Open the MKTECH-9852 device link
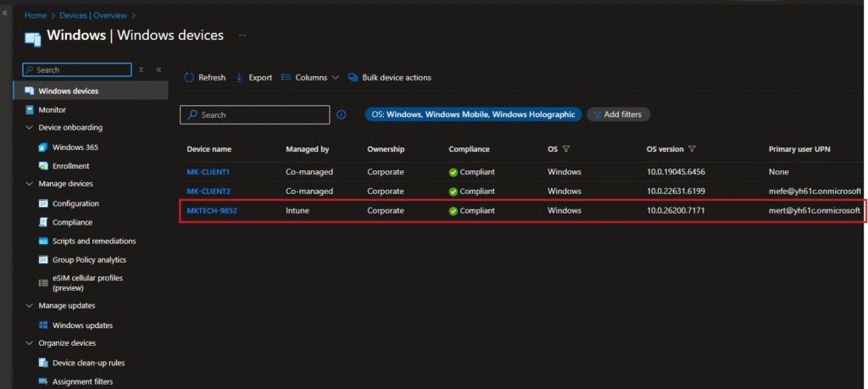 click(212, 210)
